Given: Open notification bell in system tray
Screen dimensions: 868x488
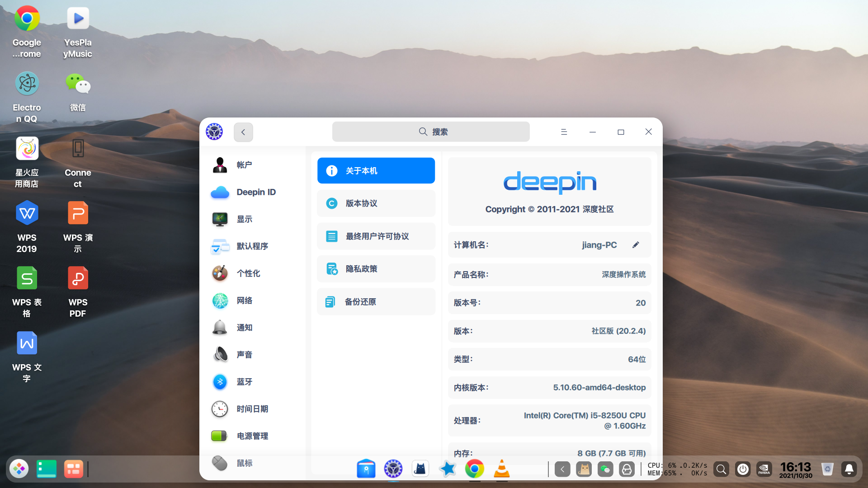Looking at the screenshot, I should [x=849, y=469].
